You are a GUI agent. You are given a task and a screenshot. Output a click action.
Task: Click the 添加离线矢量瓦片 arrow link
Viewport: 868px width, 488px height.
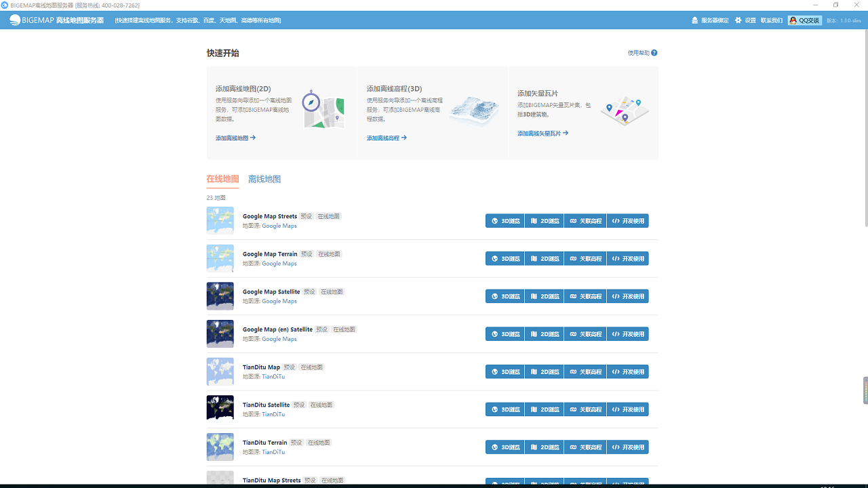click(x=542, y=134)
